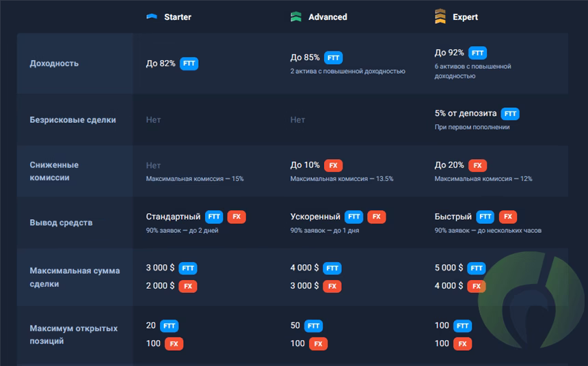Click FX badge beside Стандартный
This screenshot has height=366, width=588.
point(237,216)
